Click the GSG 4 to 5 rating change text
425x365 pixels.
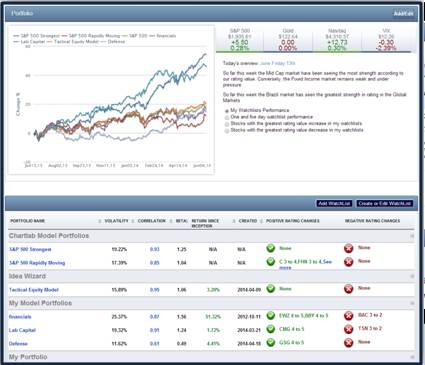click(292, 342)
